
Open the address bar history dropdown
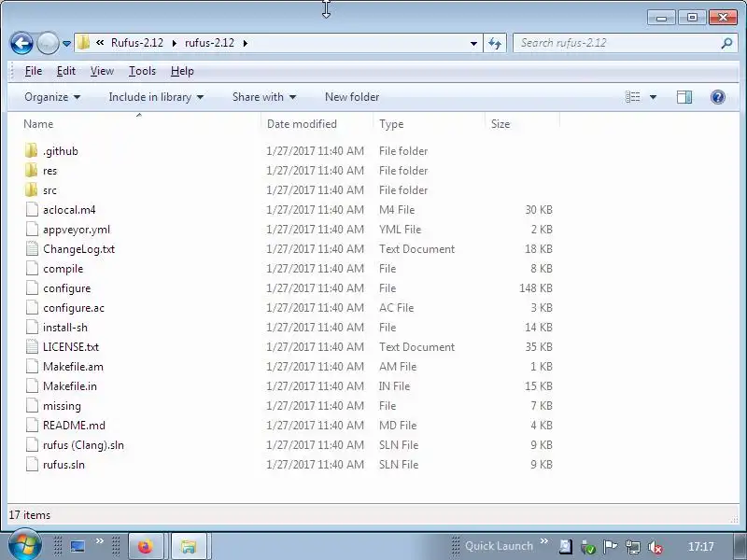[x=473, y=43]
